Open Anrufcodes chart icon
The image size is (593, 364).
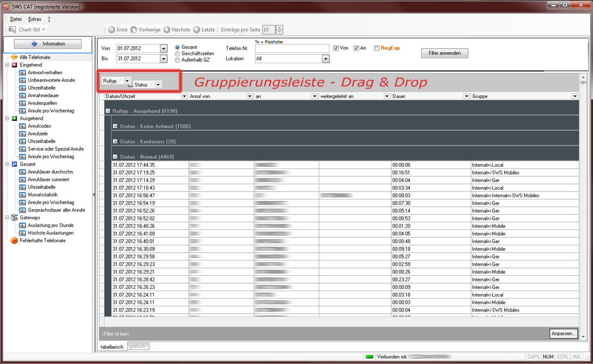pyautogui.click(x=22, y=126)
